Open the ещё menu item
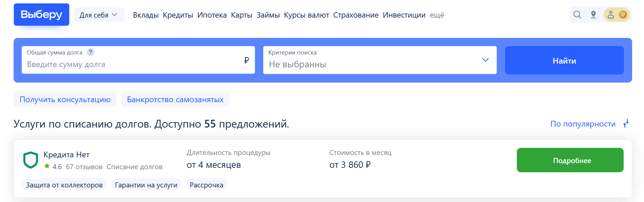The image size is (644, 202). 437,15
